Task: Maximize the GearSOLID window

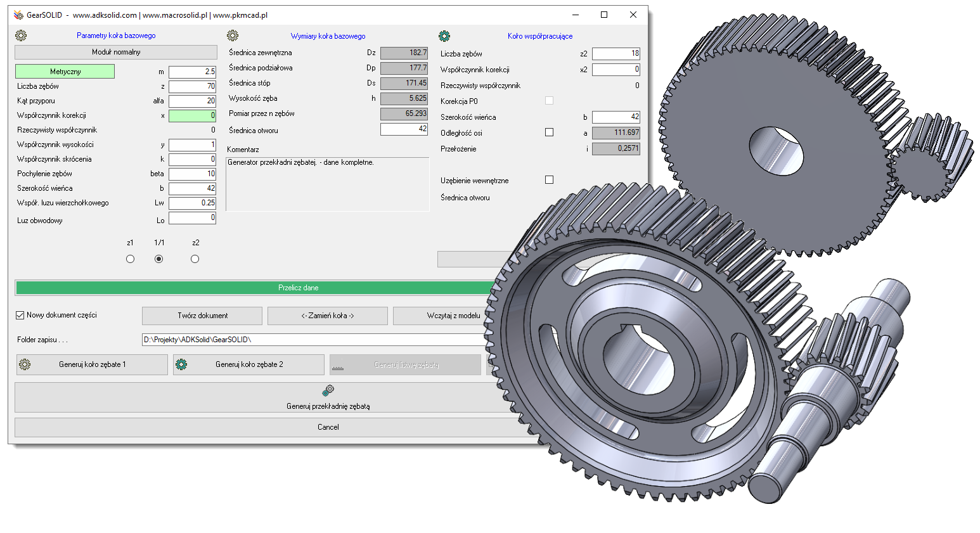Action: coord(604,15)
